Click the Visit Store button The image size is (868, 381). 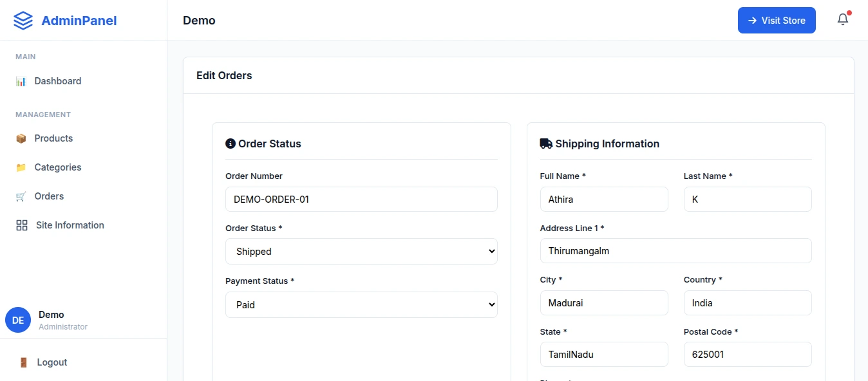point(777,21)
